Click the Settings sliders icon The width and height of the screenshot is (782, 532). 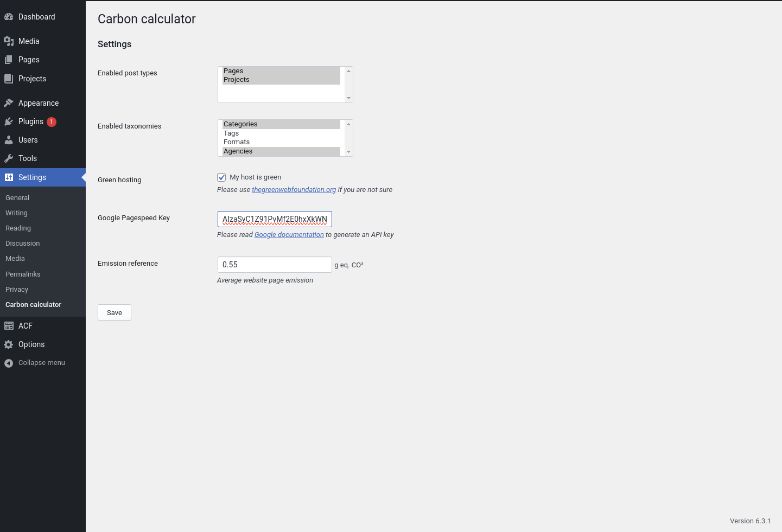tap(9, 177)
